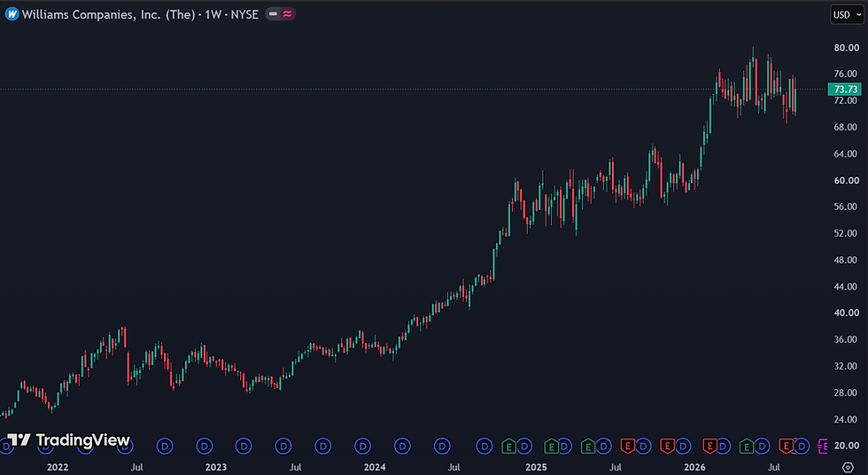Open the leftmost dividend D marker
Image resolution: width=868 pixels, height=475 pixels.
click(x=4, y=446)
